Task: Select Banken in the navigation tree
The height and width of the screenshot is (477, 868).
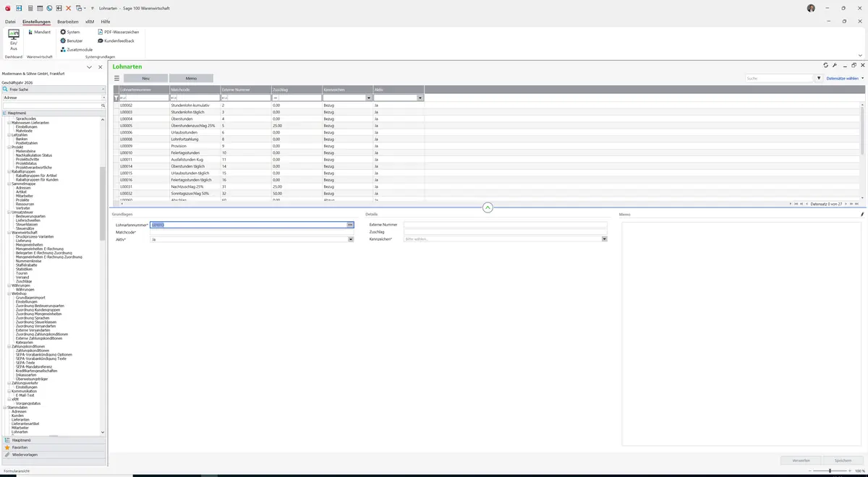Action: pos(22,139)
